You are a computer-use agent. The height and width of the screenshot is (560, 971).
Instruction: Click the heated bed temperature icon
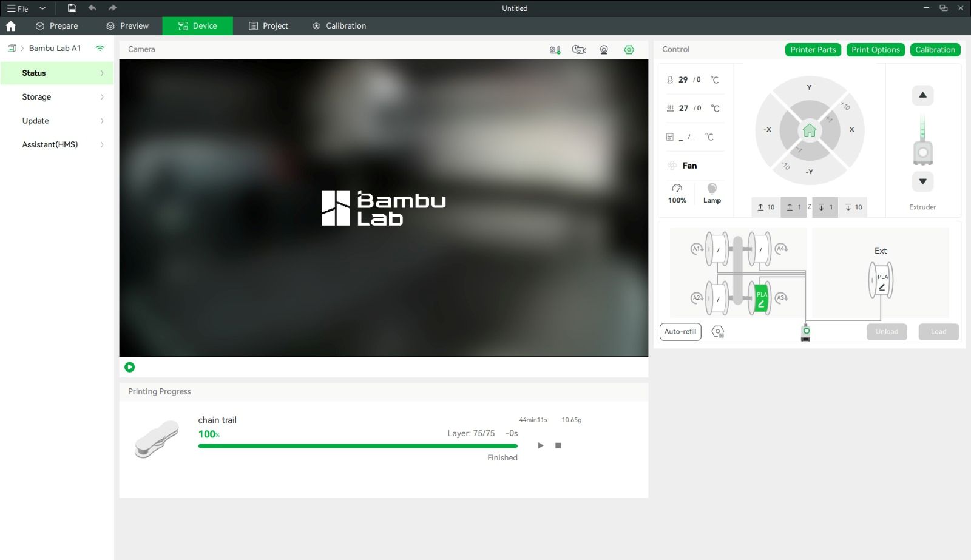click(x=670, y=109)
